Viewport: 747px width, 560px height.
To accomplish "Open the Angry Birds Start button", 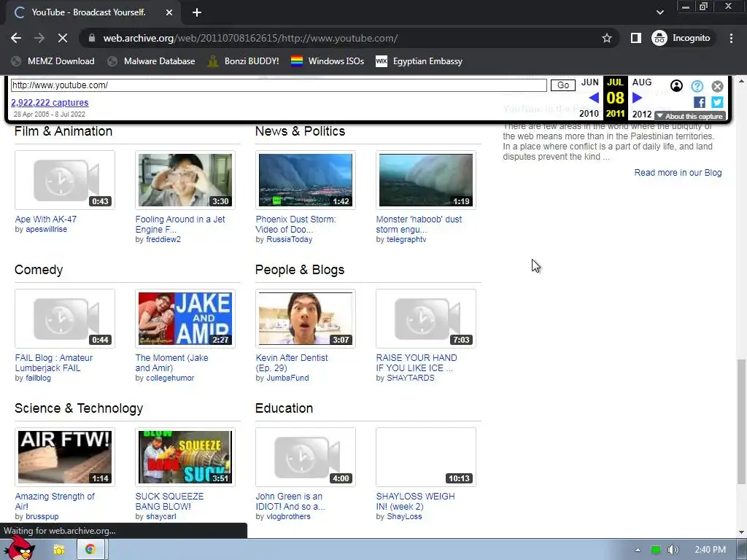I will 19,548.
